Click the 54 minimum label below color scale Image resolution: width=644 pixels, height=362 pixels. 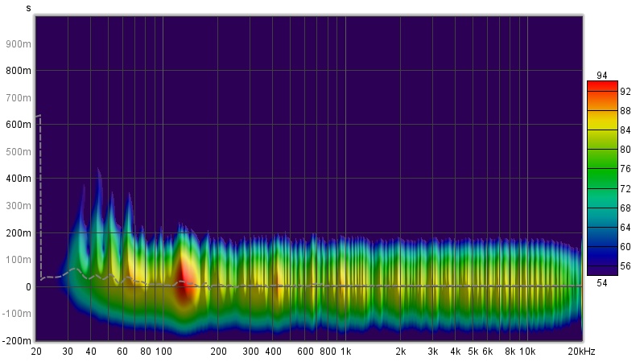pyautogui.click(x=601, y=282)
